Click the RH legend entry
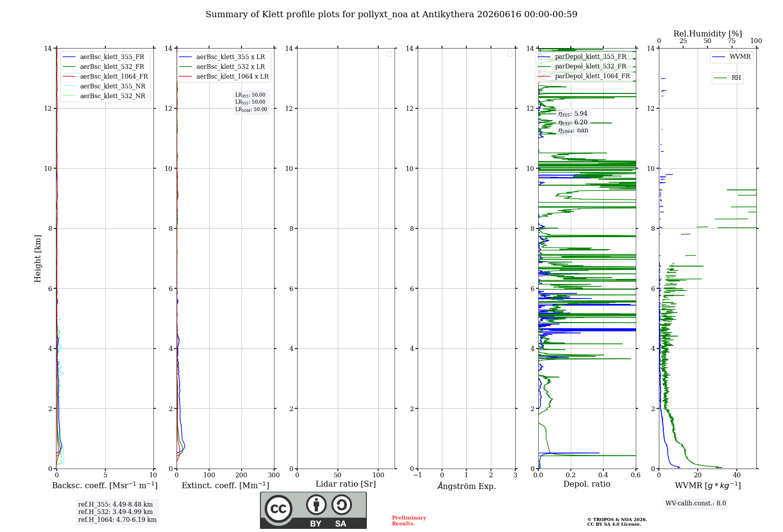The height and width of the screenshot is (532, 783). click(728, 78)
